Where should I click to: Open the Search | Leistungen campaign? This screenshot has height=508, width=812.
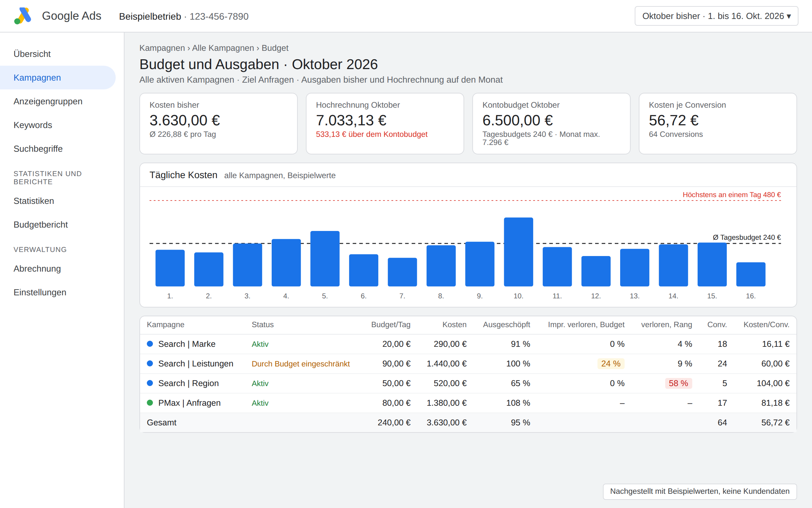(x=196, y=363)
